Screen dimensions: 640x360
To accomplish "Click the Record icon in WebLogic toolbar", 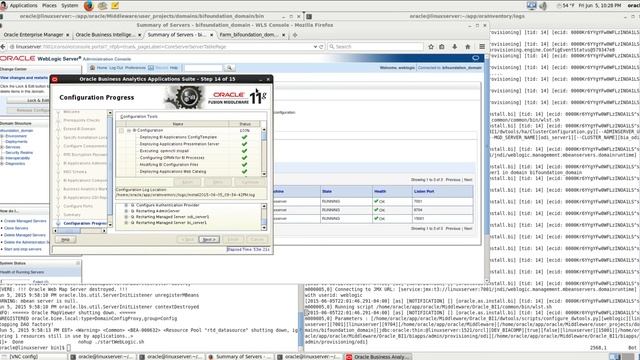I will pos(151,68).
